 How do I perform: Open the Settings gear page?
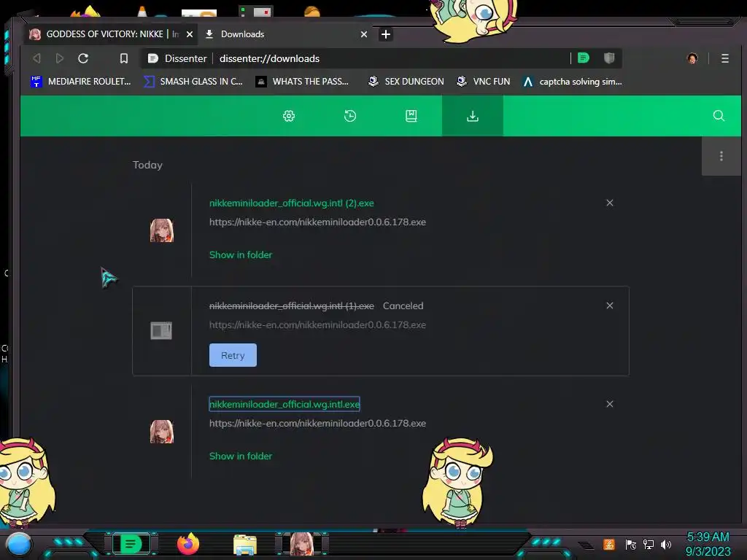click(289, 116)
